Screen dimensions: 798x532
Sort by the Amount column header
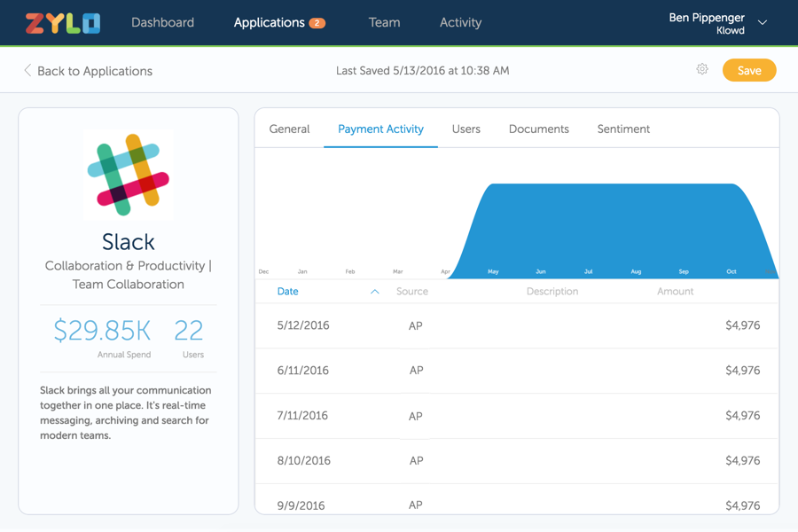tap(675, 292)
